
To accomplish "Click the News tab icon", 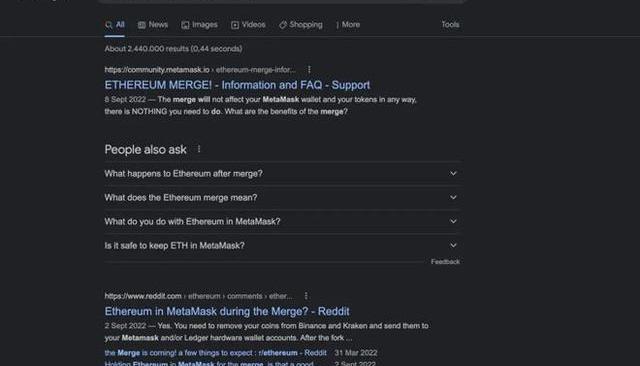I will 142,25.
